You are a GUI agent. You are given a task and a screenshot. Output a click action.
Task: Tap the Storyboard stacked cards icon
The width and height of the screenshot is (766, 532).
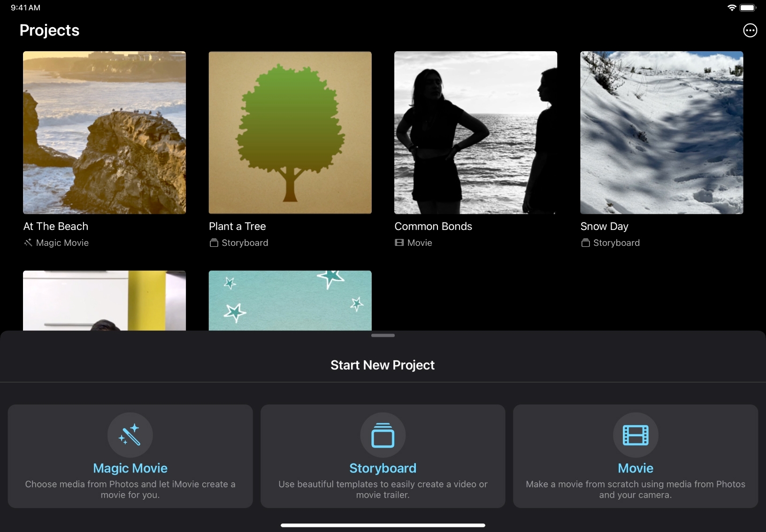pos(383,435)
